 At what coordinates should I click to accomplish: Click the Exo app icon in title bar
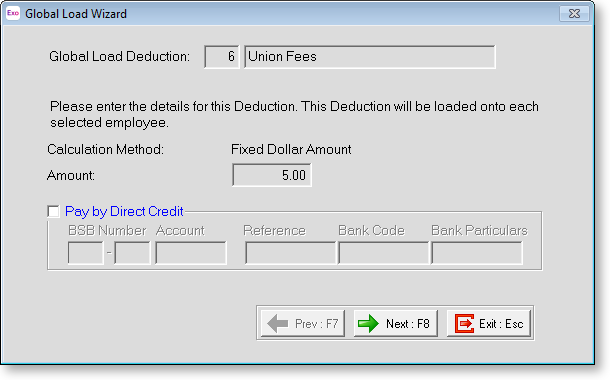pos(13,13)
